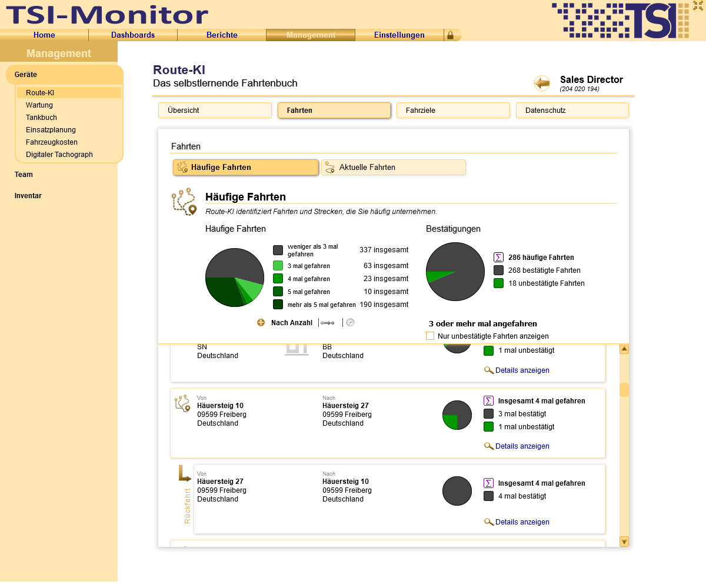The height and width of the screenshot is (588, 706).
Task: Expand the Team section in sidebar
Action: pos(24,175)
